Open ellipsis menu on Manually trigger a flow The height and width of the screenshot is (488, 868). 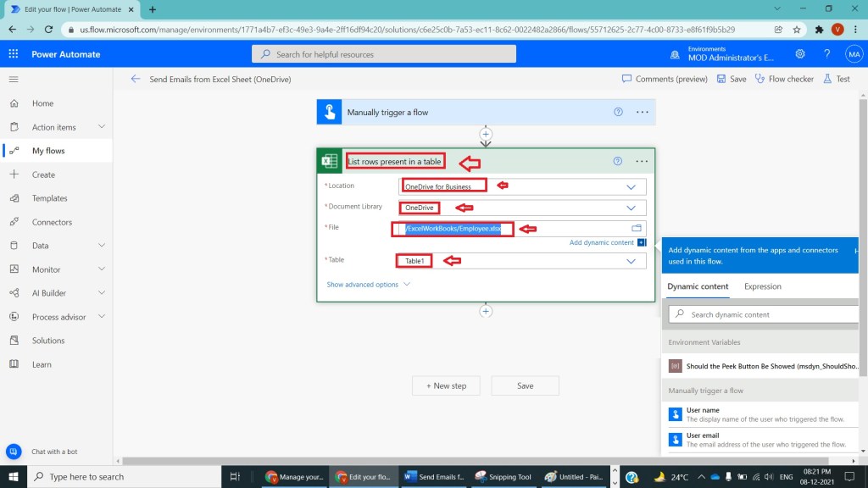(x=642, y=112)
